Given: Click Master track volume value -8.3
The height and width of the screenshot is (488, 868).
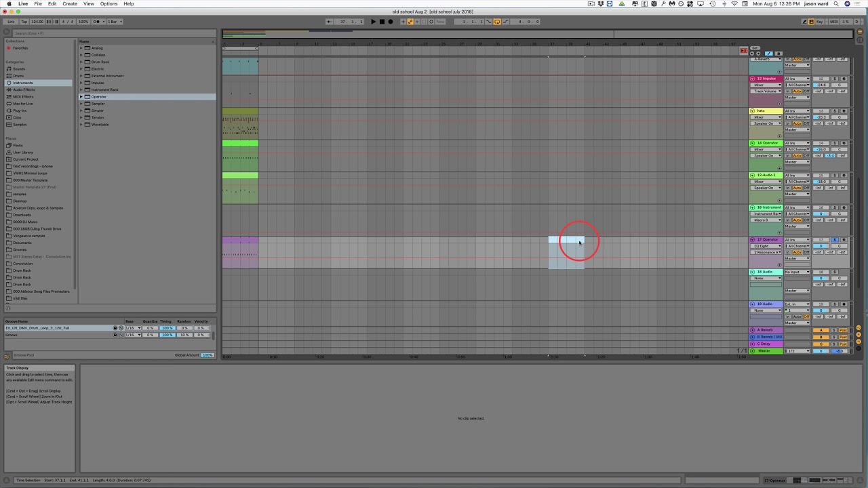Looking at the screenshot, I should pyautogui.click(x=840, y=351).
